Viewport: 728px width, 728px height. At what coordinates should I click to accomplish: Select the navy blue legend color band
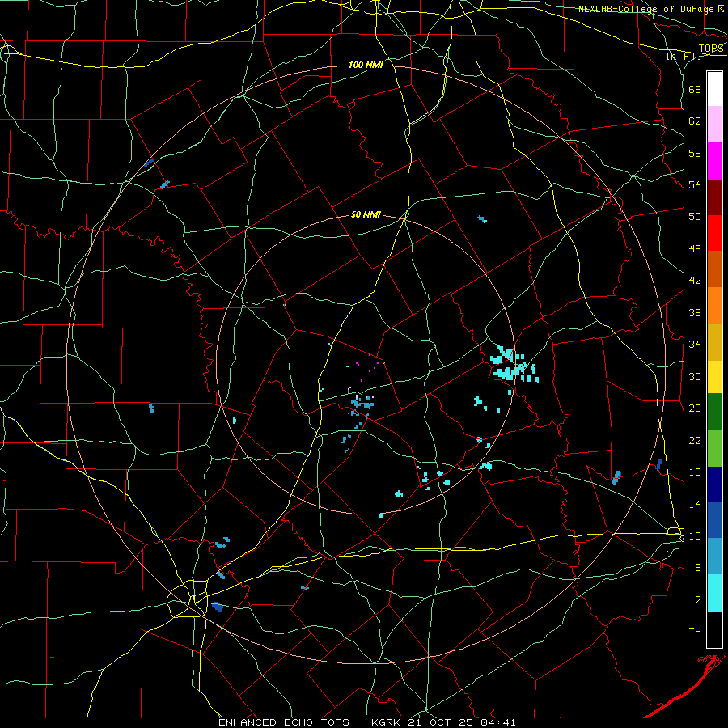714,485
